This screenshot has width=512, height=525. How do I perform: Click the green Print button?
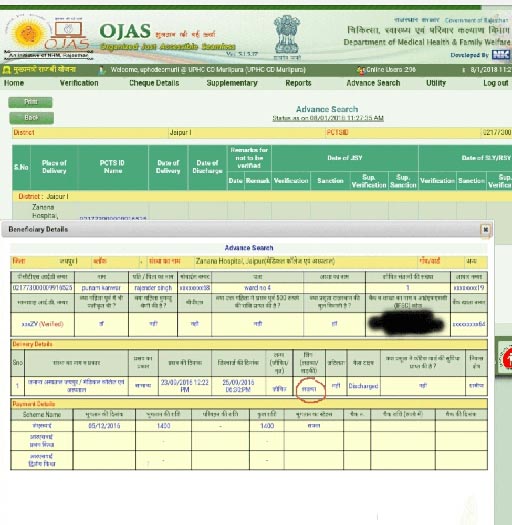pos(30,102)
